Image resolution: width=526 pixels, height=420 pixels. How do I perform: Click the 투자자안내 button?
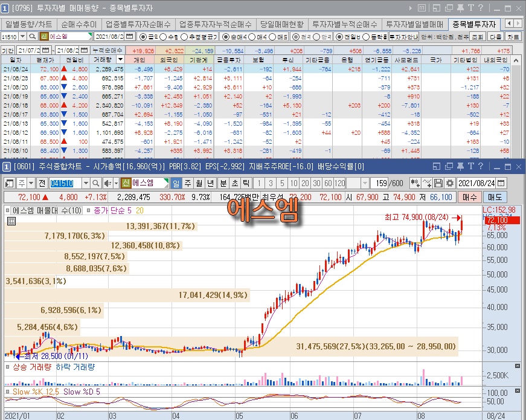coord(404,37)
